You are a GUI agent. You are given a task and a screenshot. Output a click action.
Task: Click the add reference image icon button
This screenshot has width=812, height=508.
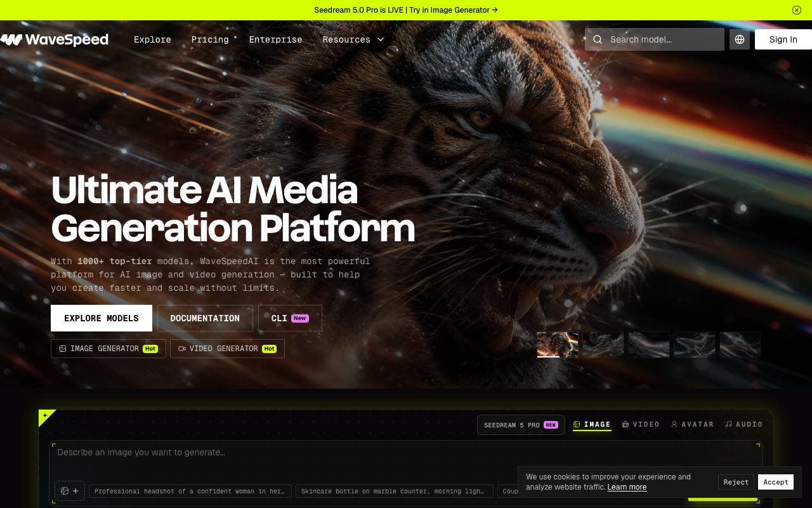[x=70, y=491]
